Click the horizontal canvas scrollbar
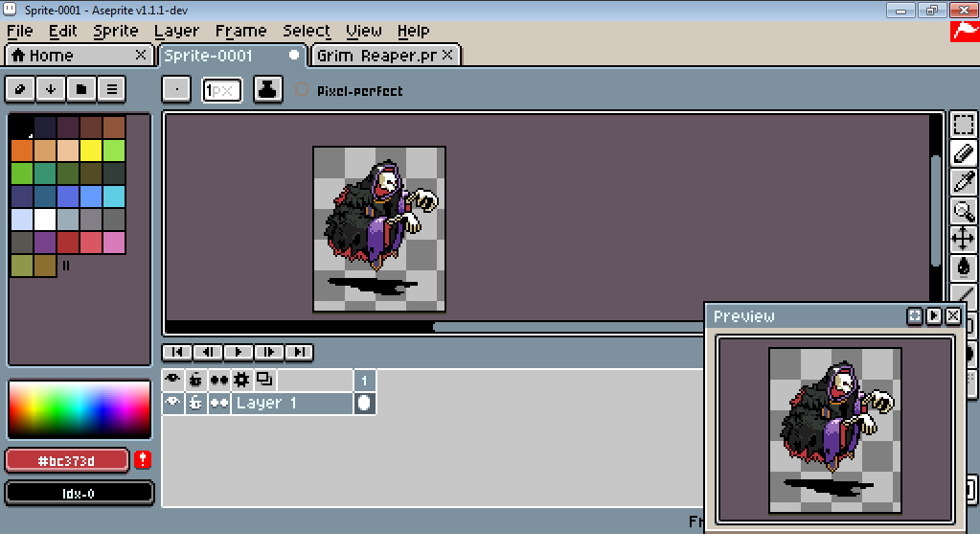 tap(568, 327)
